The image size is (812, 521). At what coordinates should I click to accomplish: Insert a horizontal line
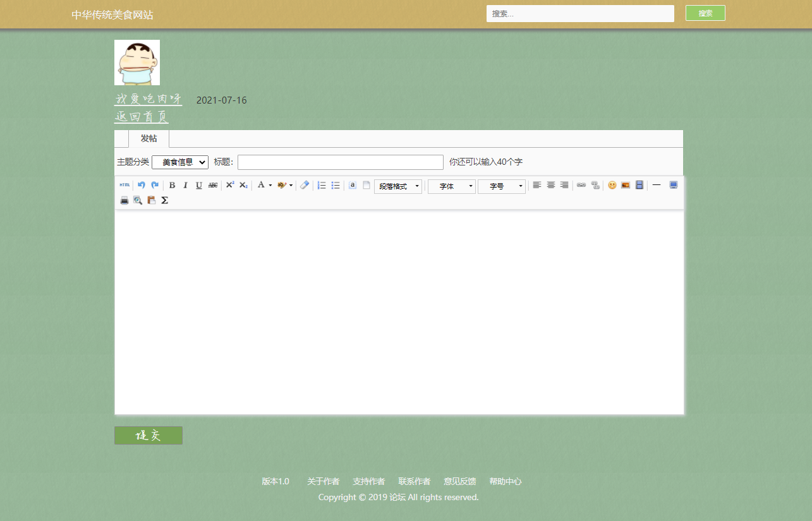[x=657, y=185]
